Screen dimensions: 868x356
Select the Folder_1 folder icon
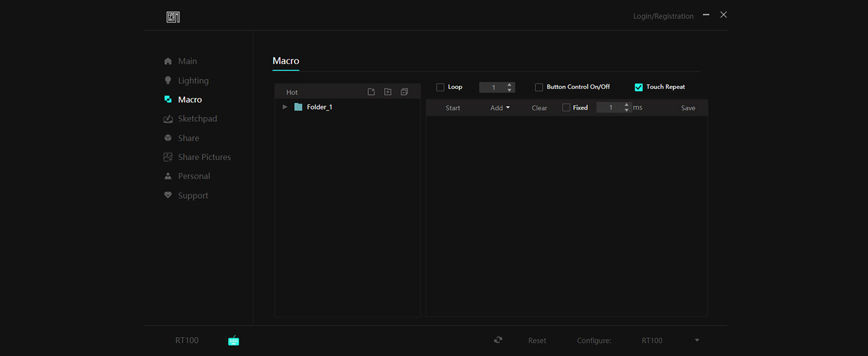(x=298, y=107)
